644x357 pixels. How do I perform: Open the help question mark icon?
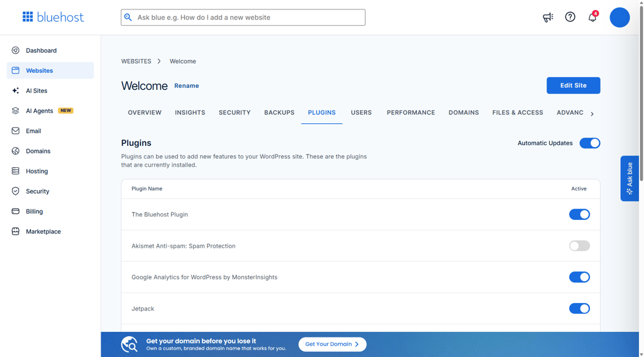pos(570,17)
